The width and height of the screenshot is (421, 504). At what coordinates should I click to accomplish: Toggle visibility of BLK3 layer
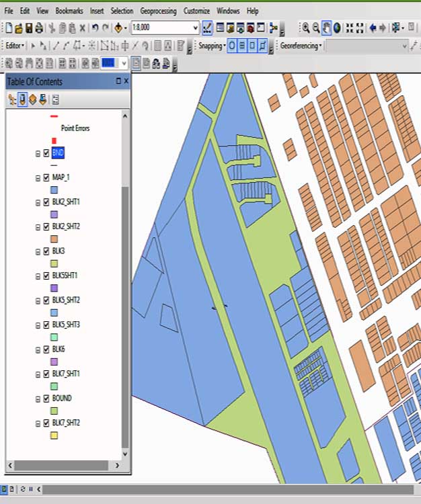[46, 251]
